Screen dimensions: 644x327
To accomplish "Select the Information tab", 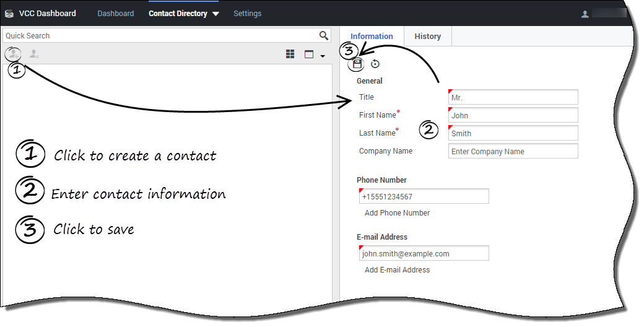I will tap(372, 37).
